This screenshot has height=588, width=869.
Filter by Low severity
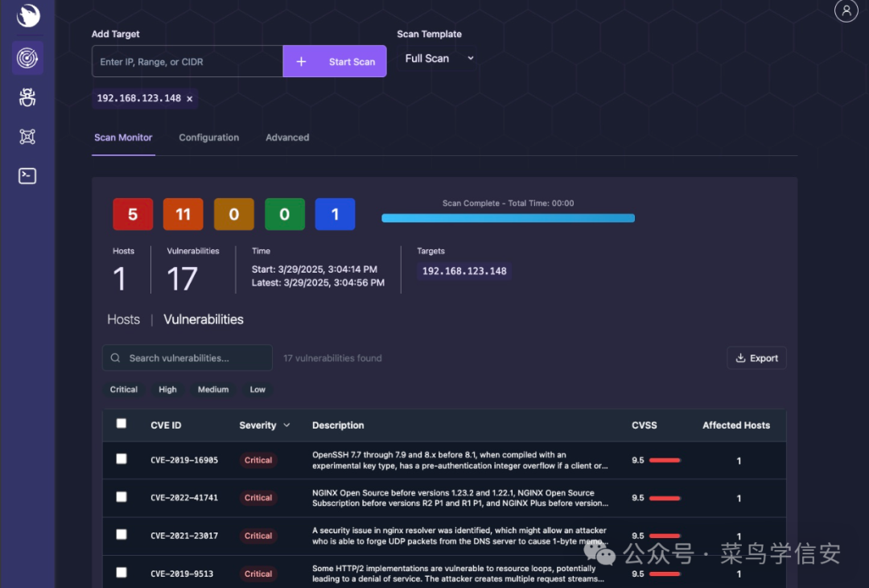click(257, 389)
